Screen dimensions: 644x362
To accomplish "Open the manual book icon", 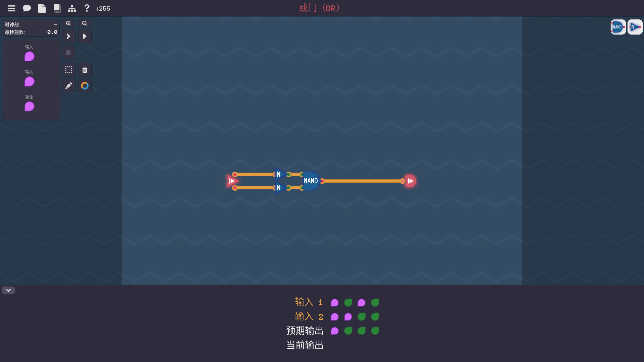I will [57, 8].
